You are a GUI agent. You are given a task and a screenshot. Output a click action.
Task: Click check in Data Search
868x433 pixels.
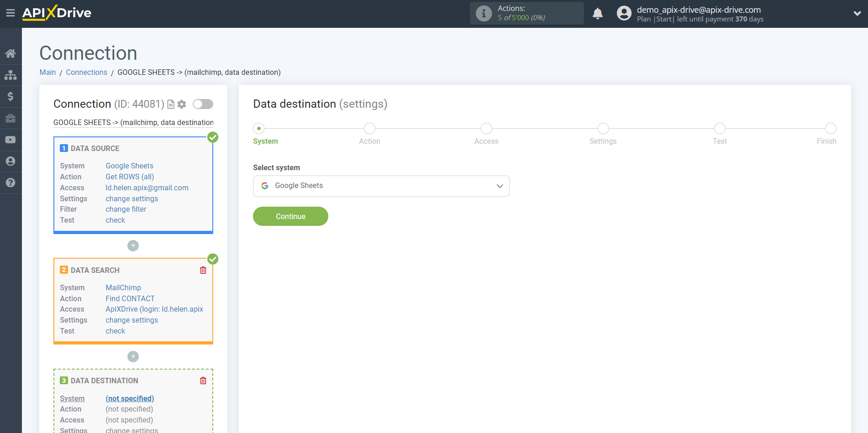click(115, 331)
